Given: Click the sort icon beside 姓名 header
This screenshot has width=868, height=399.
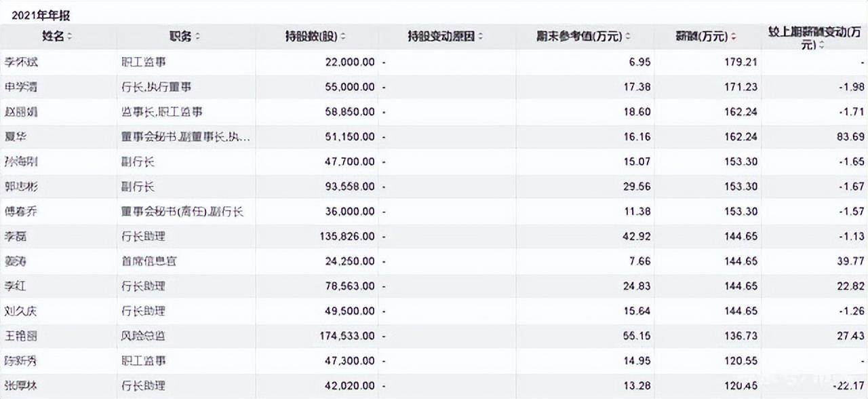Looking at the screenshot, I should [x=70, y=37].
